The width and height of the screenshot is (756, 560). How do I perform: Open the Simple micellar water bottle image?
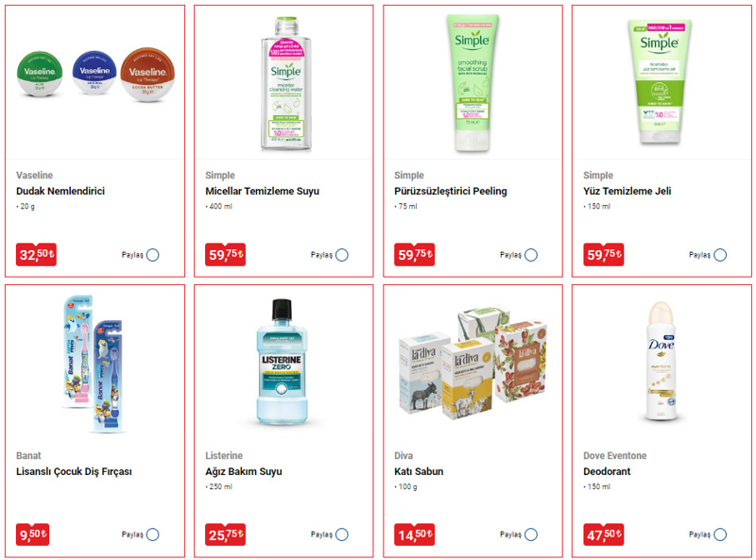point(286,83)
